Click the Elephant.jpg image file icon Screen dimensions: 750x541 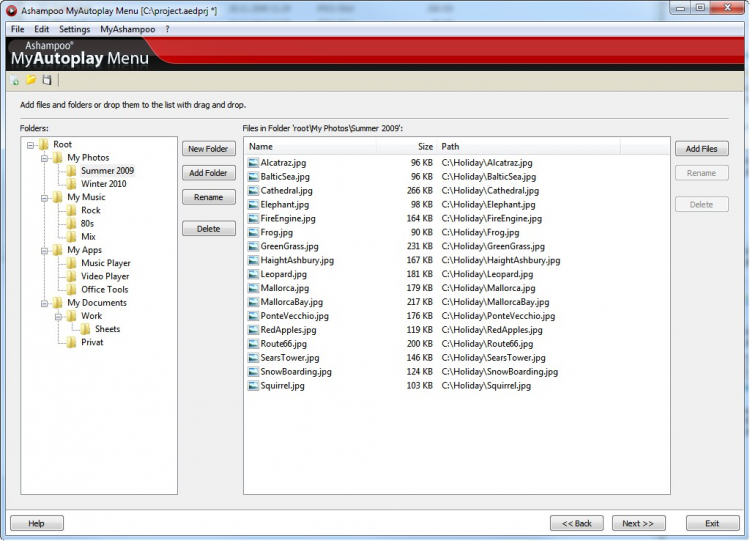pos(253,204)
